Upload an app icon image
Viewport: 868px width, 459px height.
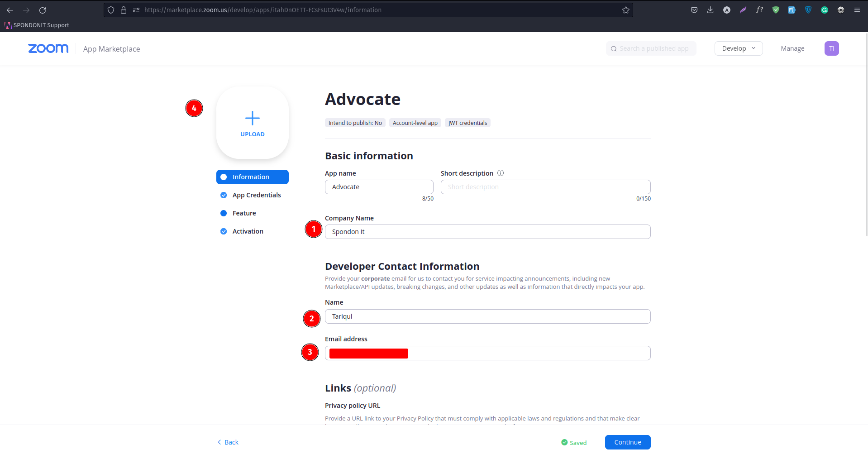click(253, 123)
